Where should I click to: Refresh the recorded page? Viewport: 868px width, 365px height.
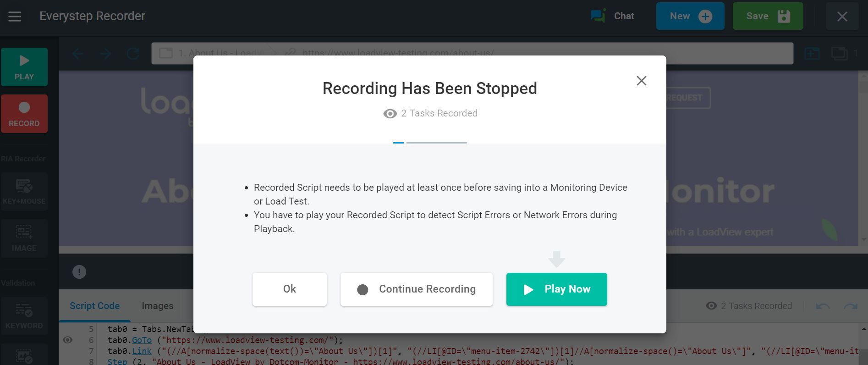132,53
